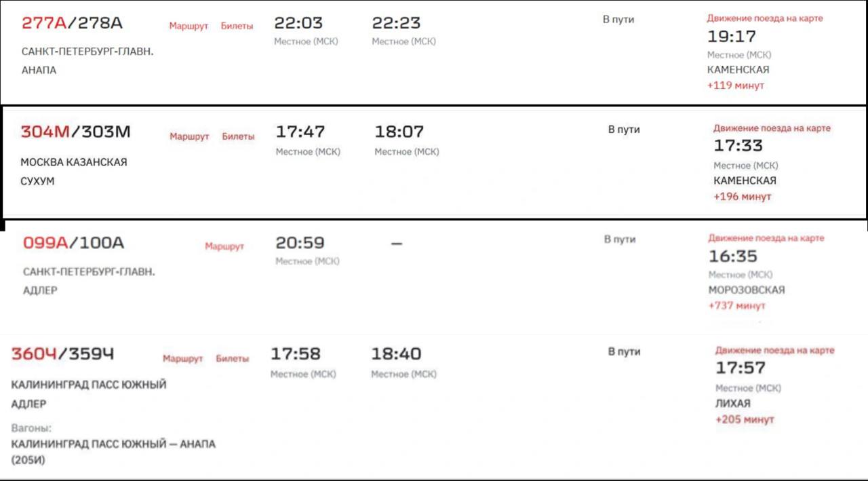The height and width of the screenshot is (481, 868).
Task: Show train 277А map movement link
Action: click(765, 18)
